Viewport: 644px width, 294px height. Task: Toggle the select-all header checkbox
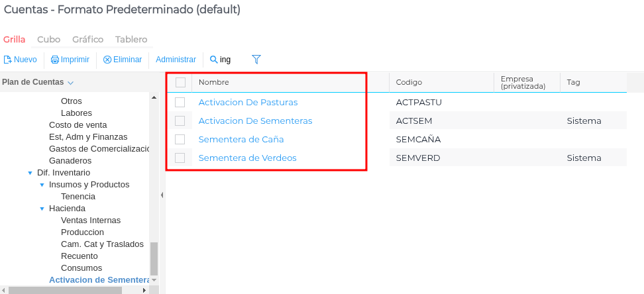click(x=180, y=82)
